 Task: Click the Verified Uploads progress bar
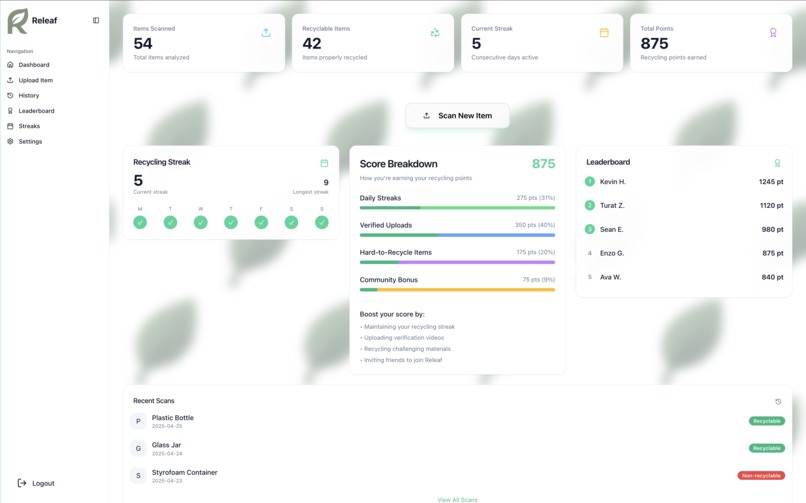point(457,235)
